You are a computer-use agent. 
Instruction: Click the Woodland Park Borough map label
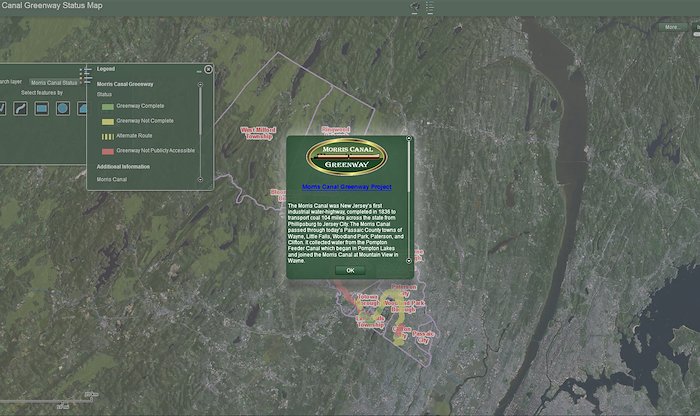(x=404, y=306)
